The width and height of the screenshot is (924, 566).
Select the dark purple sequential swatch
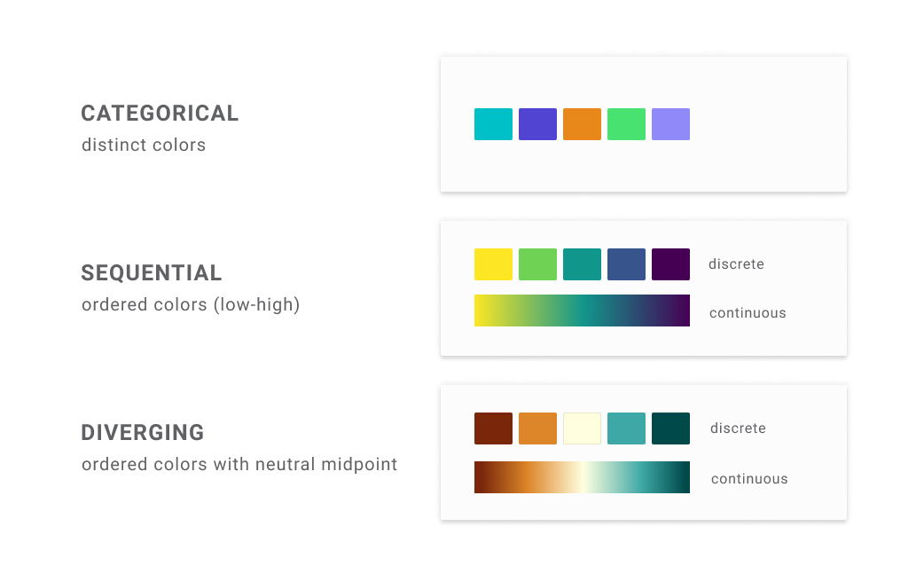(x=670, y=264)
